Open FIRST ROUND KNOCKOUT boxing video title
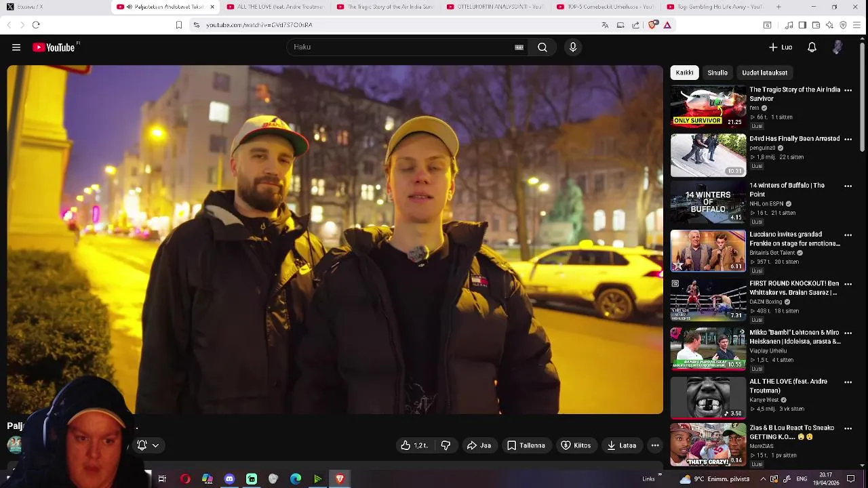 click(794, 288)
